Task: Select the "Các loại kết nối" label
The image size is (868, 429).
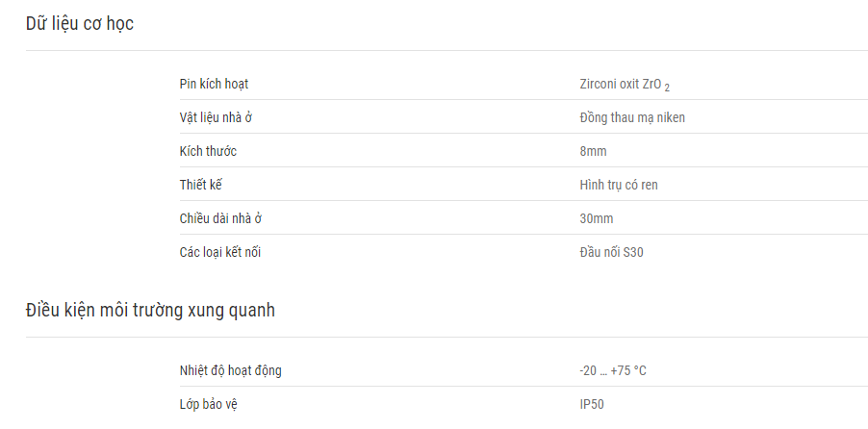Action: (x=219, y=252)
